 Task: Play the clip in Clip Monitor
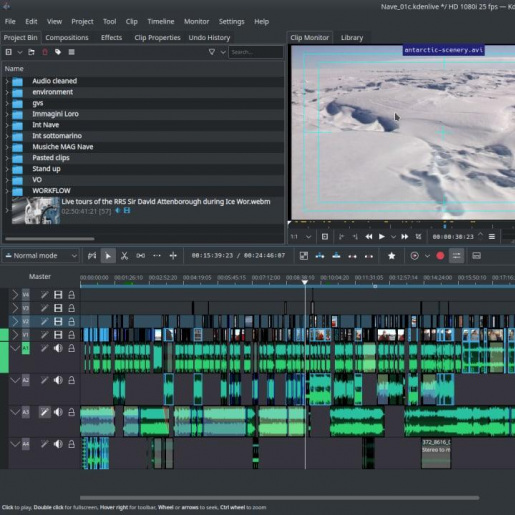(382, 237)
